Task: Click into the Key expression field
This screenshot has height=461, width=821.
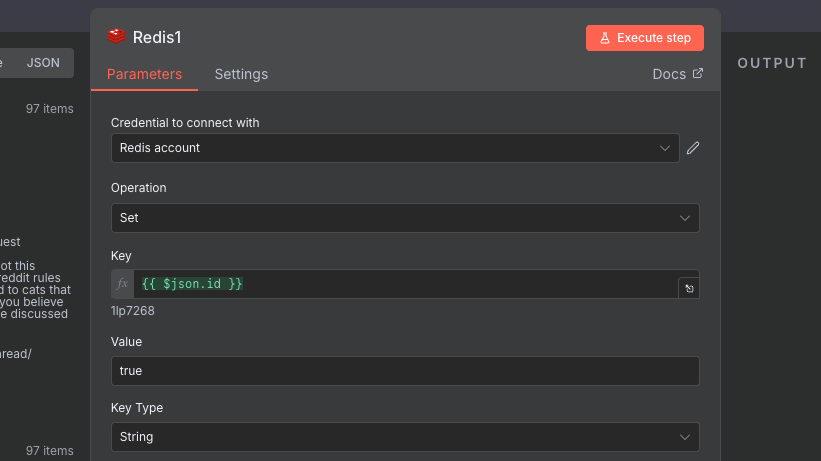Action: pyautogui.click(x=406, y=284)
